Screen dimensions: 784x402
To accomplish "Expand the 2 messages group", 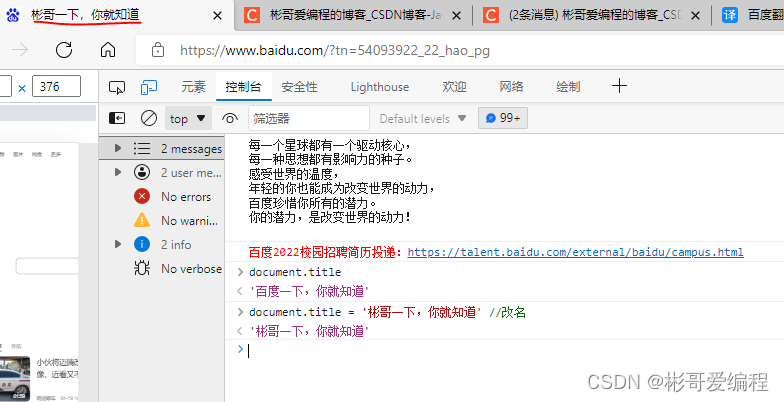I will 118,148.
